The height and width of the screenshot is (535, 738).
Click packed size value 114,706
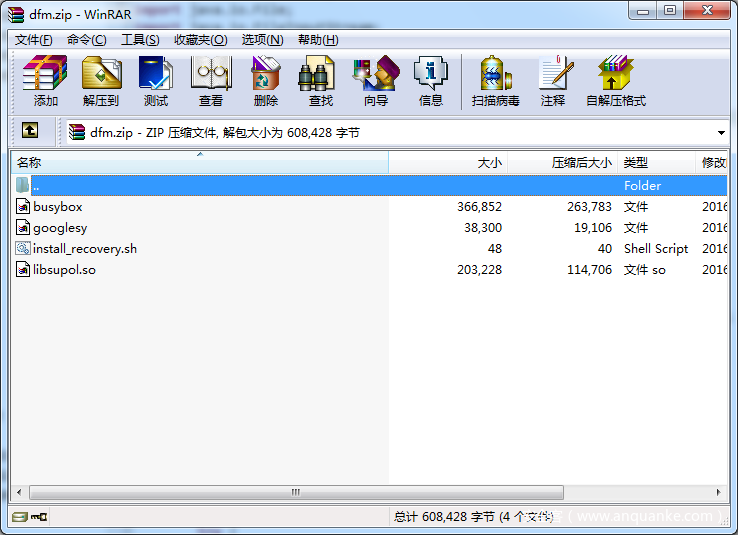[x=589, y=270]
